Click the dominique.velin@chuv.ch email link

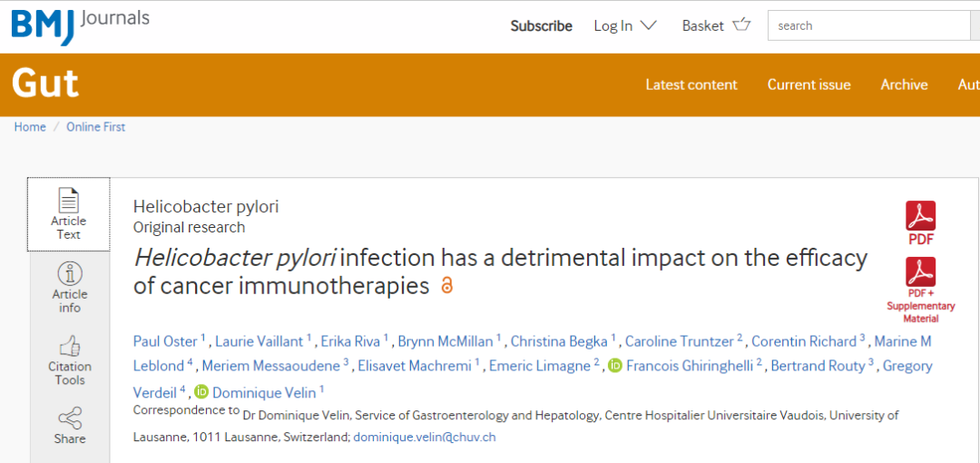pyautogui.click(x=425, y=438)
